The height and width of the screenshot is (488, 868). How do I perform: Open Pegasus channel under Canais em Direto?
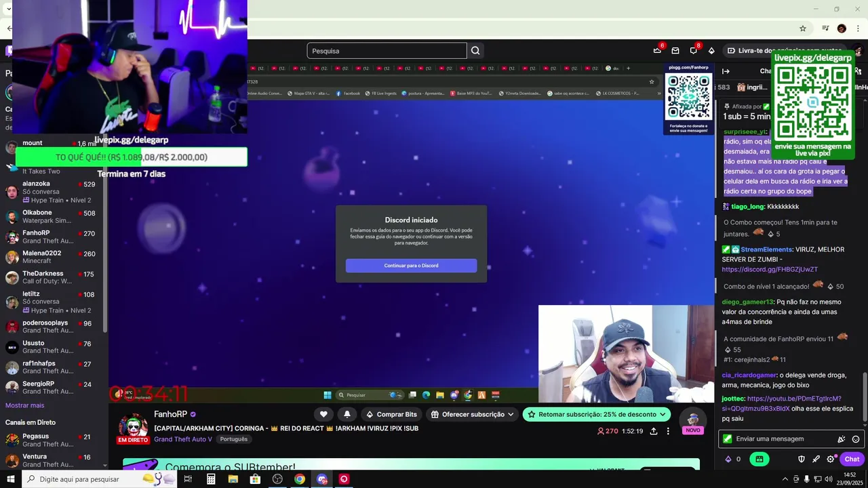click(53, 441)
